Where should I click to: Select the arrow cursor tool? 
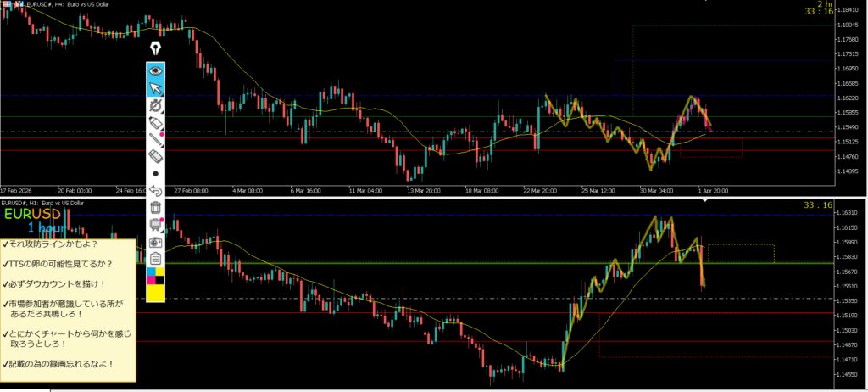[155, 88]
